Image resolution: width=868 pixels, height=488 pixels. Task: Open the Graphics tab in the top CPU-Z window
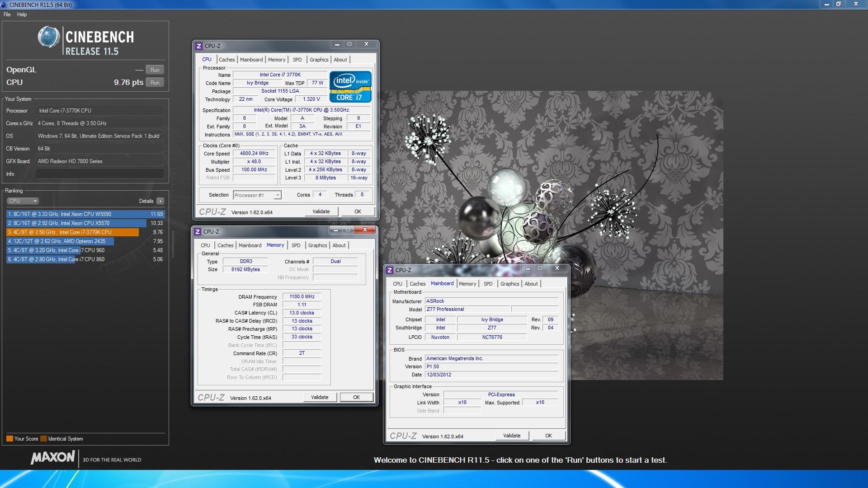(319, 60)
